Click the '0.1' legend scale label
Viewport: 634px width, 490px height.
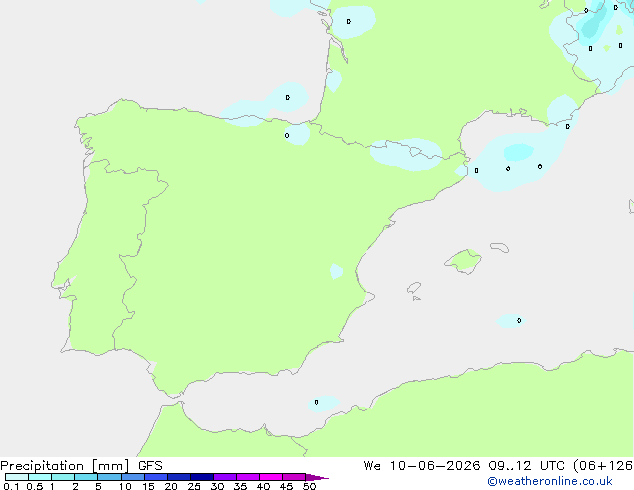pyautogui.click(x=11, y=486)
